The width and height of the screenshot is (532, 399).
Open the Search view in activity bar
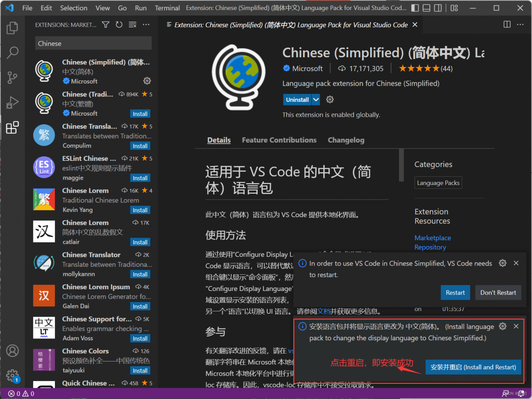(12, 52)
